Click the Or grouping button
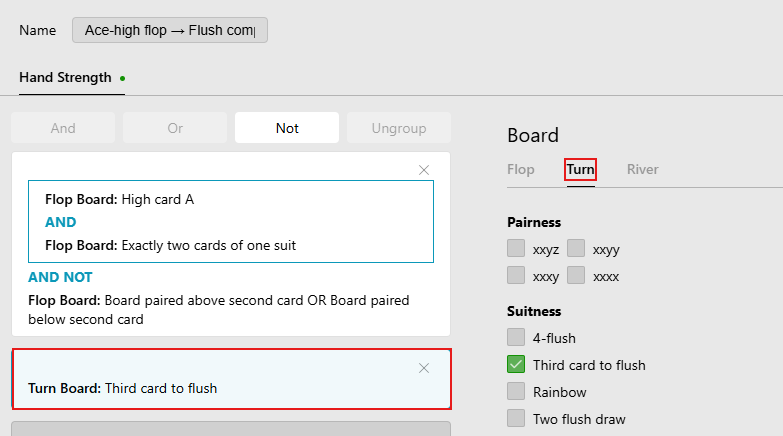 [x=175, y=128]
